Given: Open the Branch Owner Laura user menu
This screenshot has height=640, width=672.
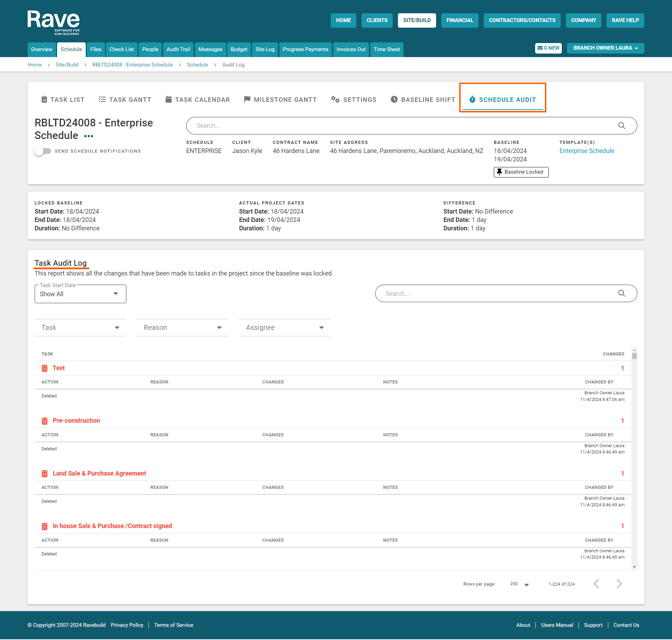Looking at the screenshot, I should [x=605, y=48].
